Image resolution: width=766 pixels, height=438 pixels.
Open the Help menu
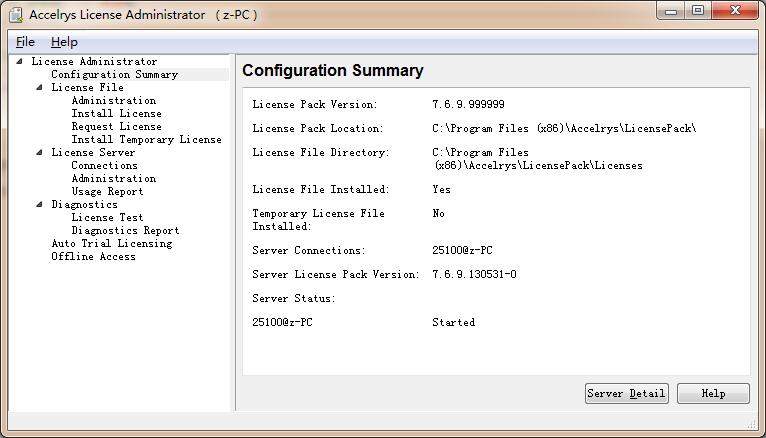(64, 42)
